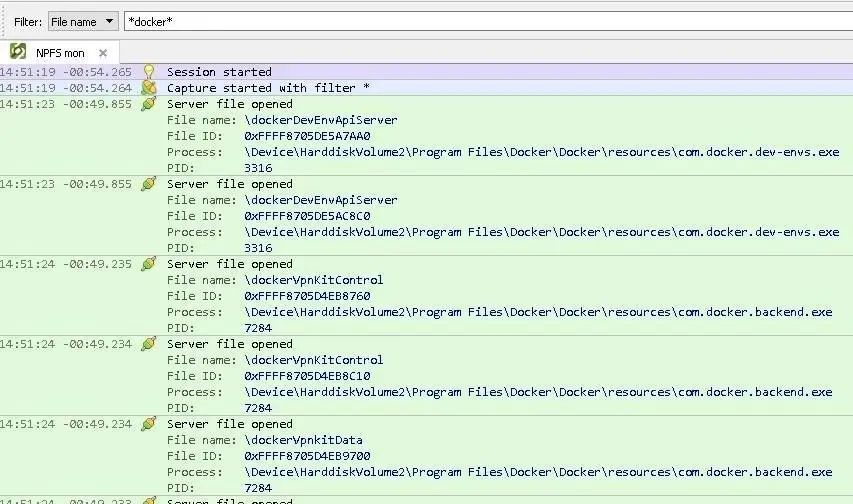This screenshot has width=853, height=504.
Task: Click PID 7284 in the dockerVpnkitData entry
Action: tap(258, 488)
